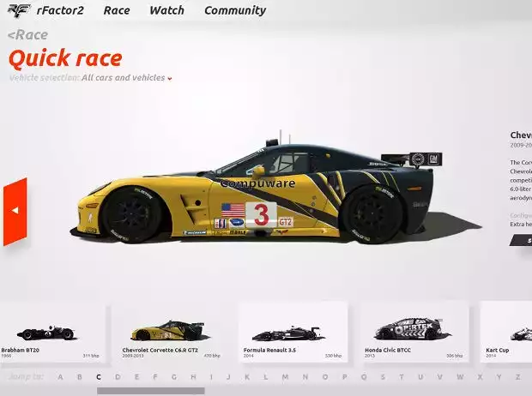This screenshot has width=532, height=396.
Task: Jump to letter Y
Action: pos(499,377)
